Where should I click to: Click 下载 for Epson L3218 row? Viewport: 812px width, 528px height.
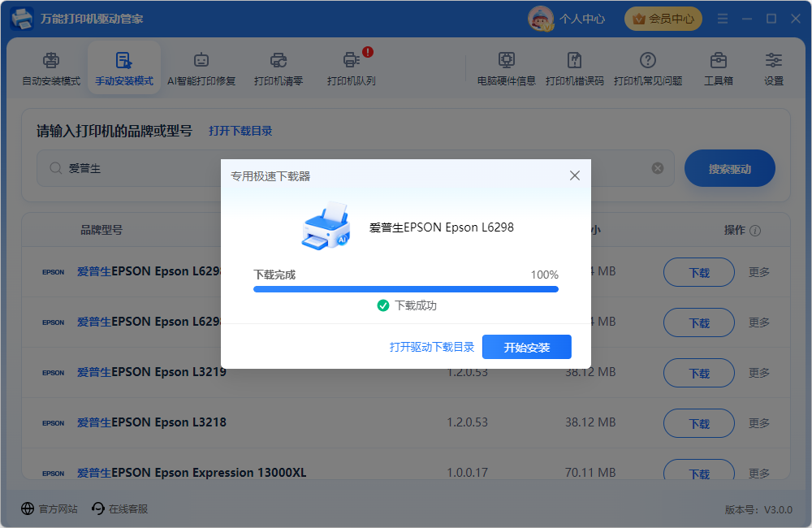[698, 423]
